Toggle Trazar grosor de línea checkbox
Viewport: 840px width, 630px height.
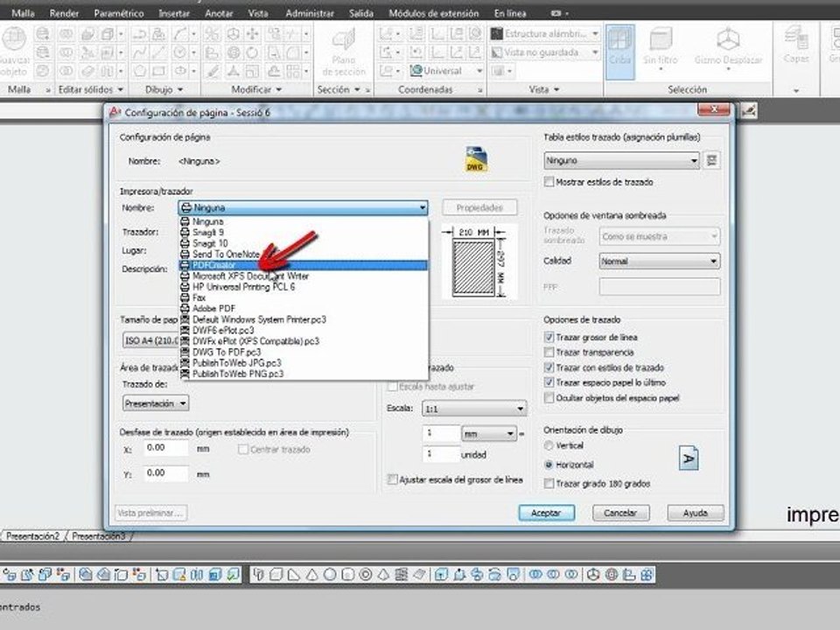tap(549, 337)
